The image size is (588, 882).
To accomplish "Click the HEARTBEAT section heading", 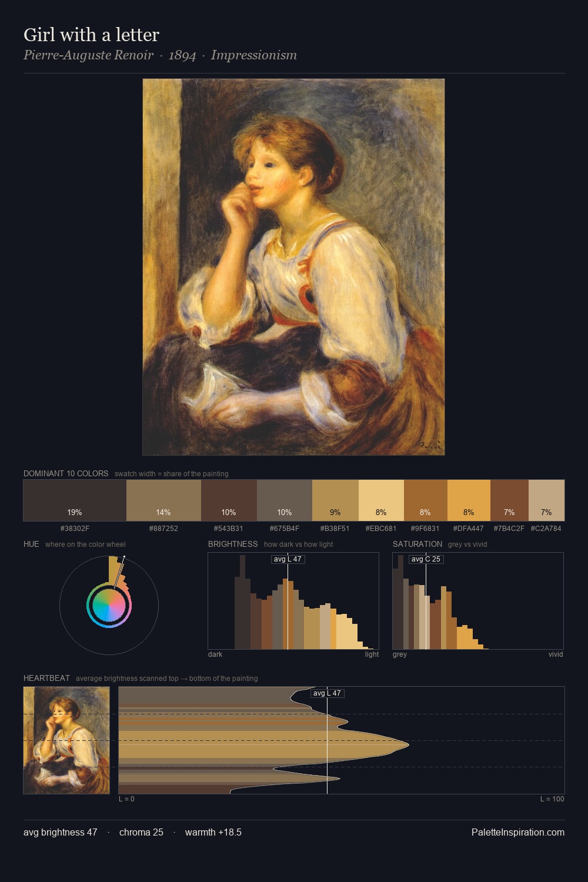I will pos(46,678).
